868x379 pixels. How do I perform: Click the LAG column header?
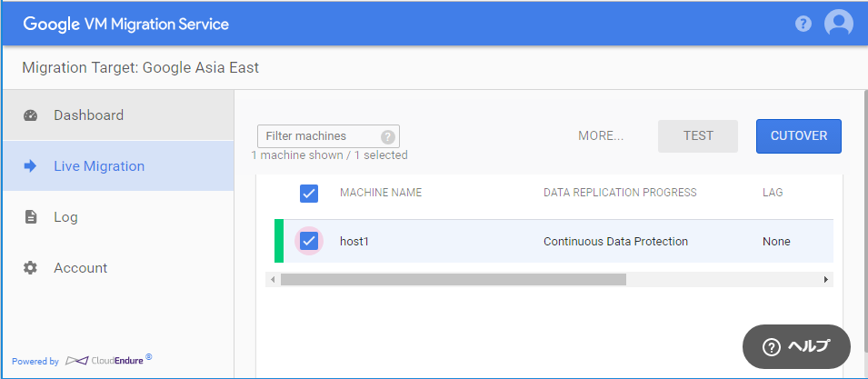pos(773,193)
